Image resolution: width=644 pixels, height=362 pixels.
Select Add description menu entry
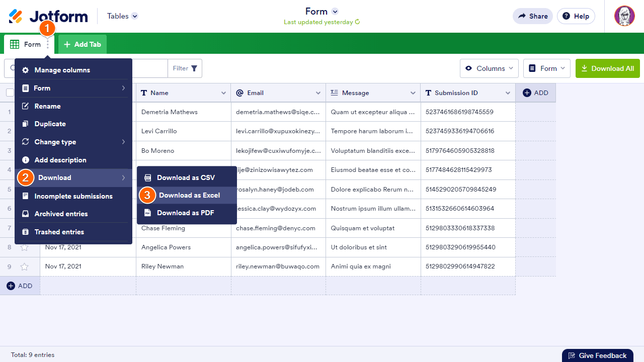[73, 160]
